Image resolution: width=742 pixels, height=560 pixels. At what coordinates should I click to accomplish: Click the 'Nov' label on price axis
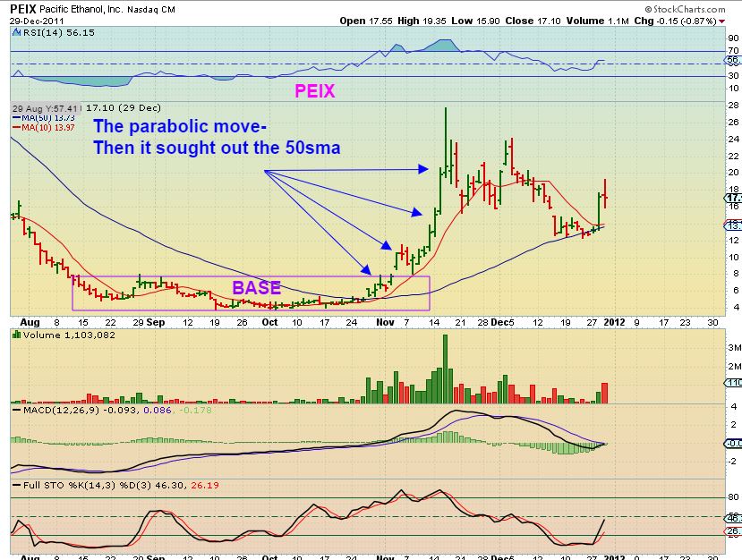pyautogui.click(x=385, y=323)
